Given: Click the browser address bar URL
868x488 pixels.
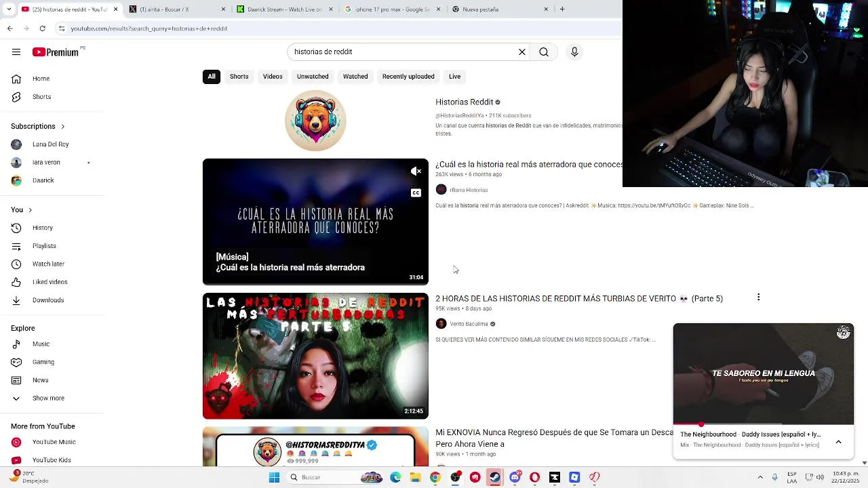Looking at the screenshot, I should (149, 28).
